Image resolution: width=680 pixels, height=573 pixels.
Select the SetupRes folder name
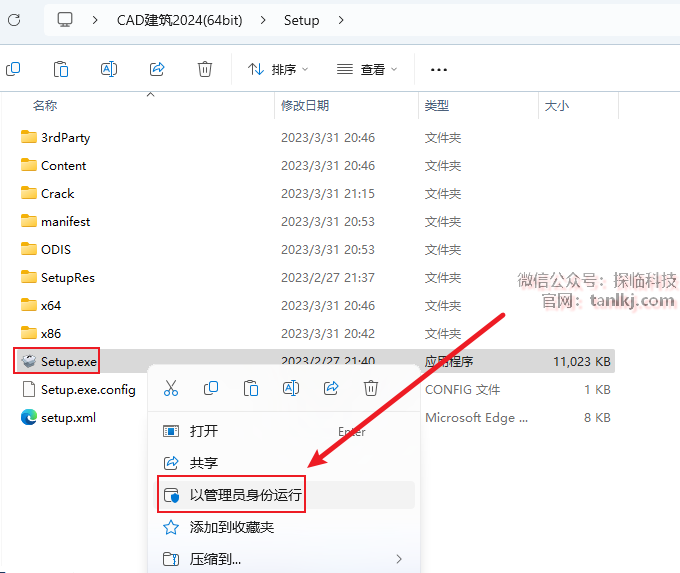point(68,278)
